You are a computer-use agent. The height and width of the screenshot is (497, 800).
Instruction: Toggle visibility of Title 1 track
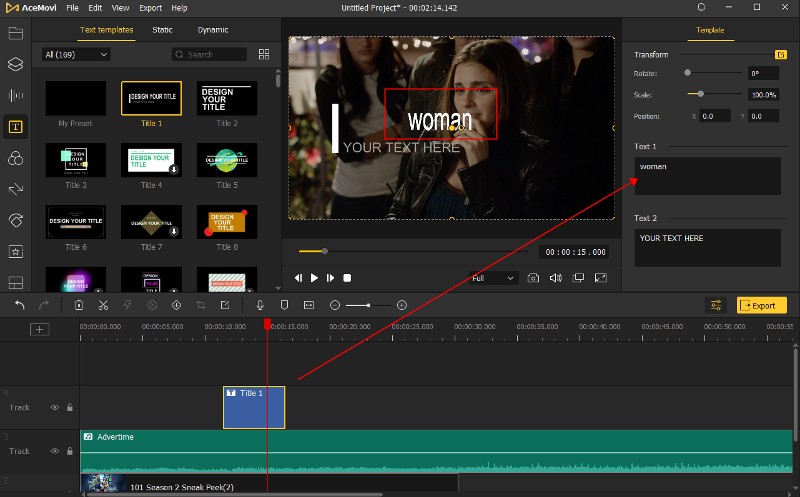[x=54, y=407]
